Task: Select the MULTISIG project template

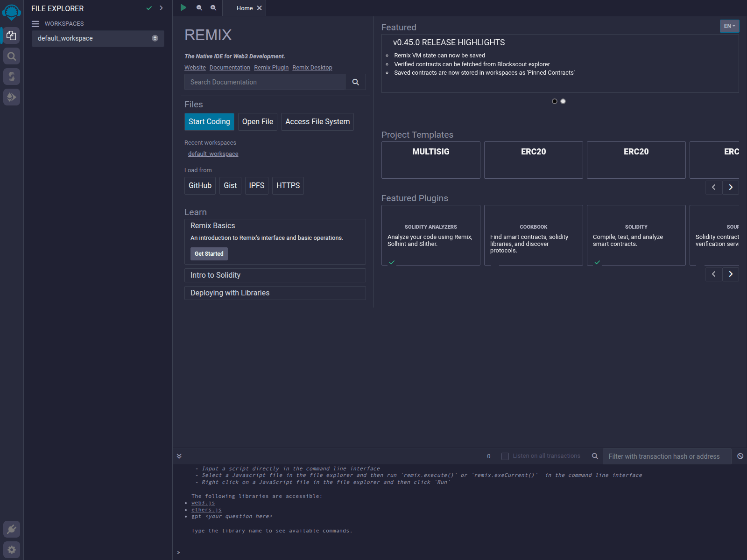Action: point(431,160)
